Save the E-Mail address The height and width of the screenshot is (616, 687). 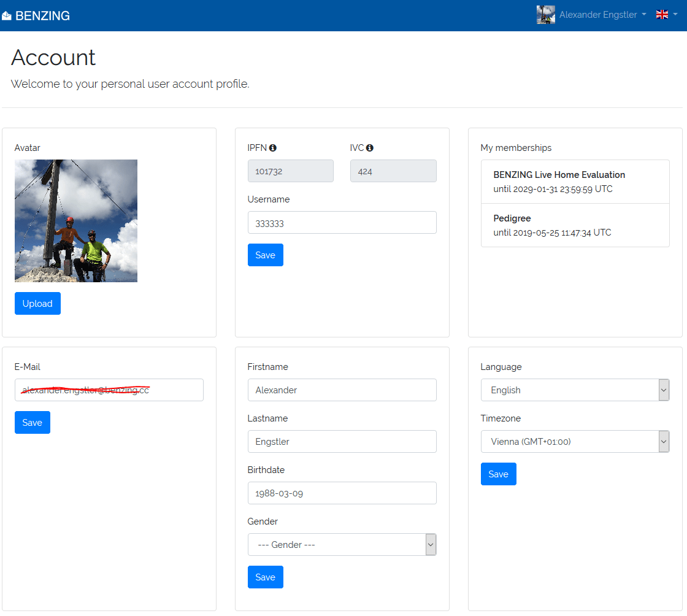[x=33, y=422]
